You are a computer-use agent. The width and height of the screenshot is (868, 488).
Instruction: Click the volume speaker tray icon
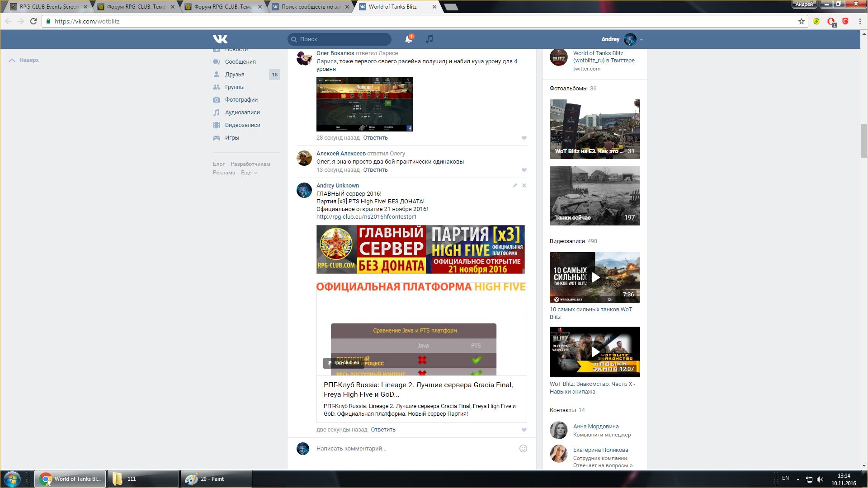coord(820,479)
